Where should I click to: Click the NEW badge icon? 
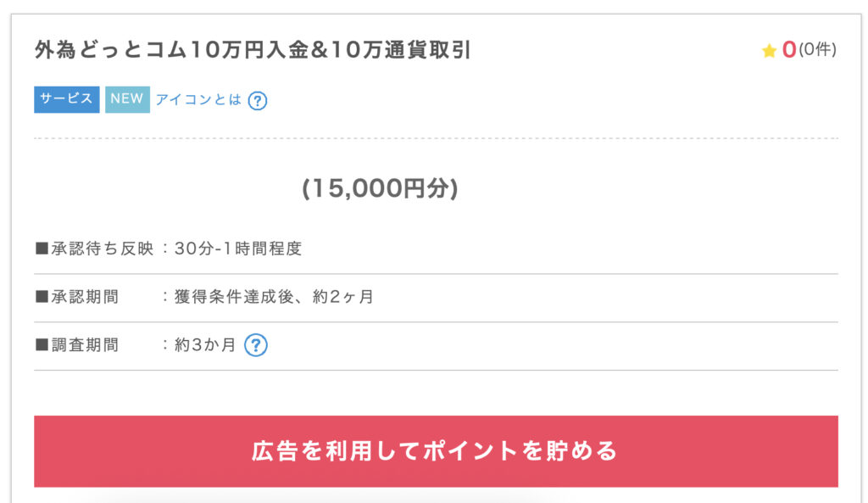point(127,99)
